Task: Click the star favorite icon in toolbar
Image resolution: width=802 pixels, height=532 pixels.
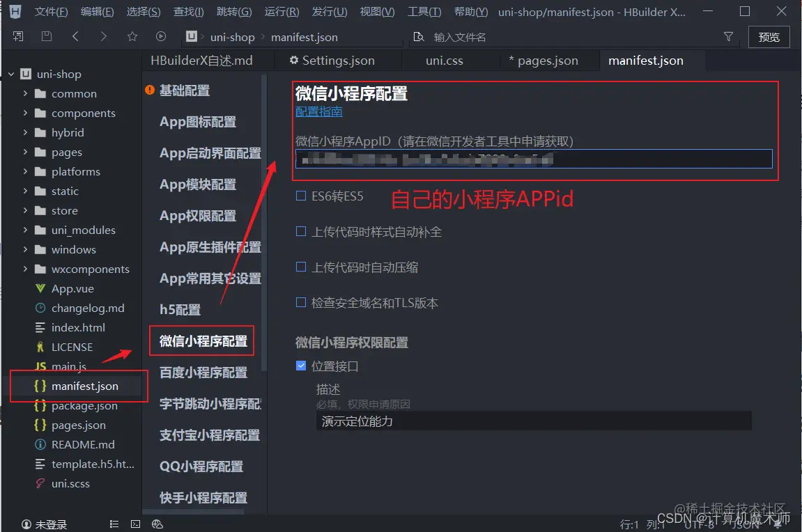Action: click(x=132, y=36)
